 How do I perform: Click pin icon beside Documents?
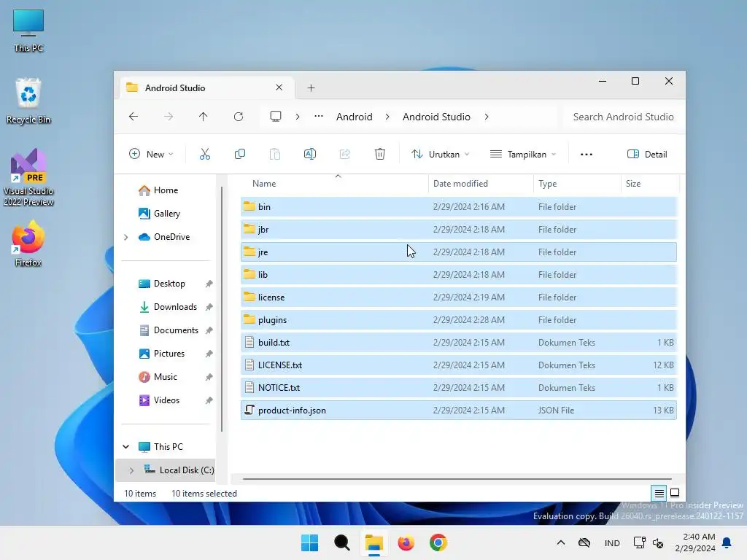209,330
